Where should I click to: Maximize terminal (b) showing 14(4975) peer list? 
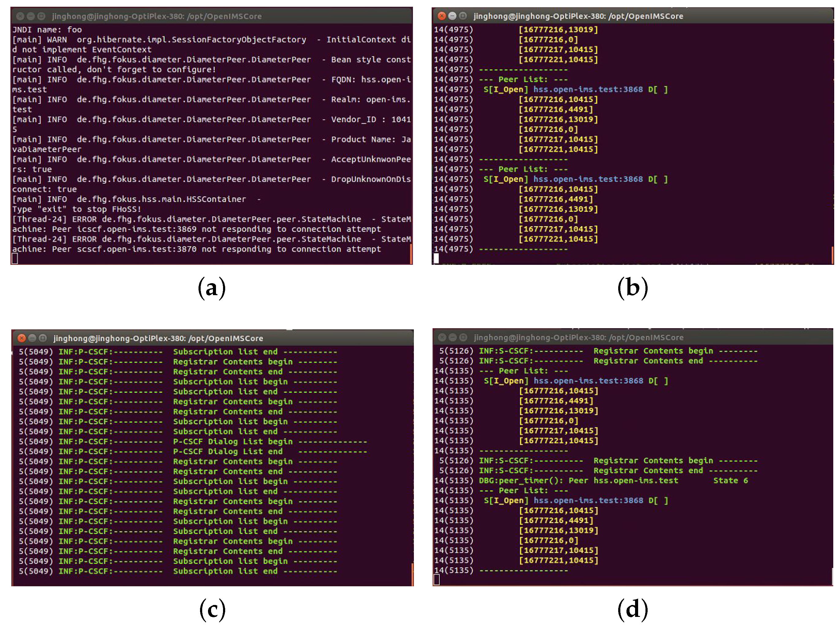pyautogui.click(x=463, y=16)
